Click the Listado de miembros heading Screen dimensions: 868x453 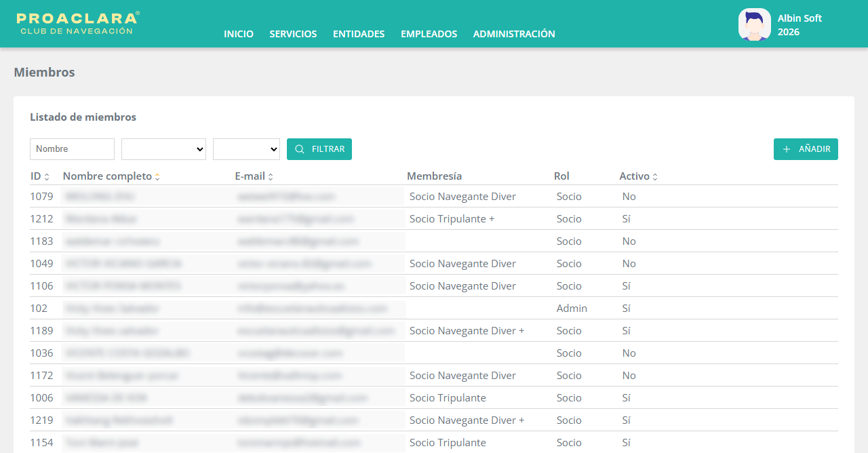pos(83,117)
